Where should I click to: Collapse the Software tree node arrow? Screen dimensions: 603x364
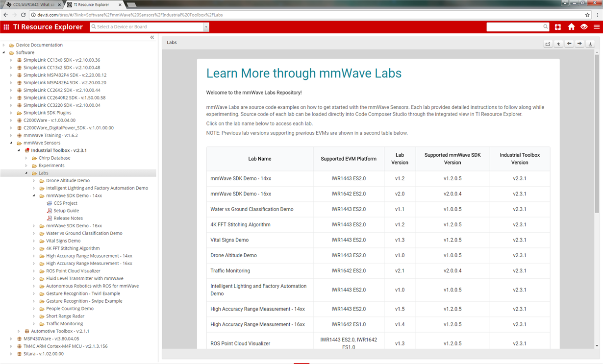click(4, 52)
